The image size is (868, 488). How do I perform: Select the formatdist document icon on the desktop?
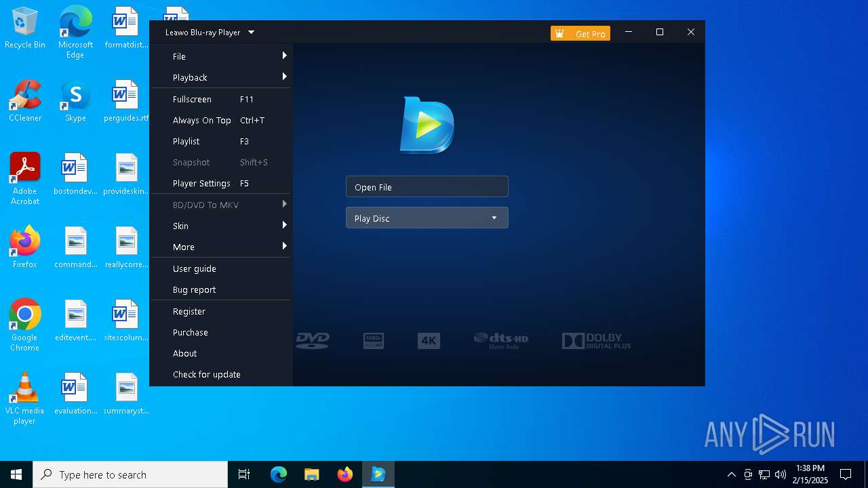(126, 28)
